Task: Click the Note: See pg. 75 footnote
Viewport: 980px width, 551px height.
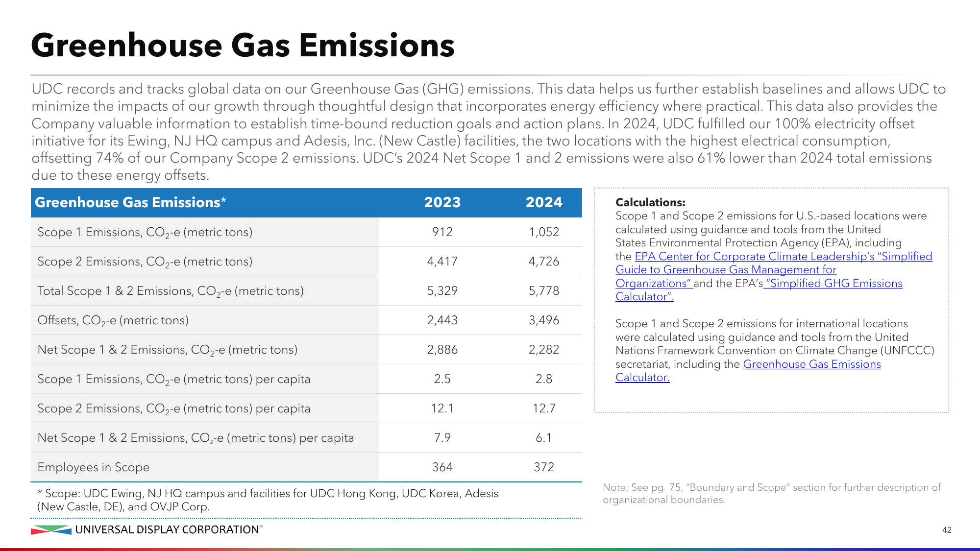Action: point(772,493)
